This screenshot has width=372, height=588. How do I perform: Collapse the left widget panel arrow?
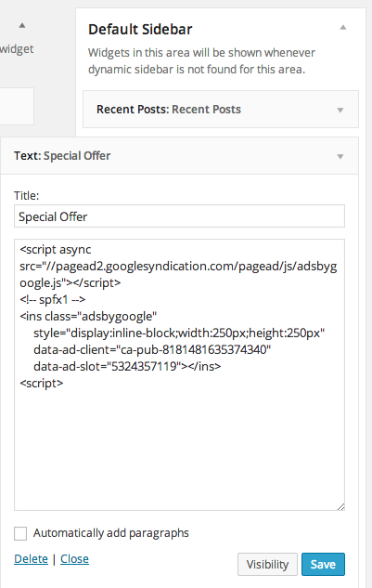(x=22, y=25)
